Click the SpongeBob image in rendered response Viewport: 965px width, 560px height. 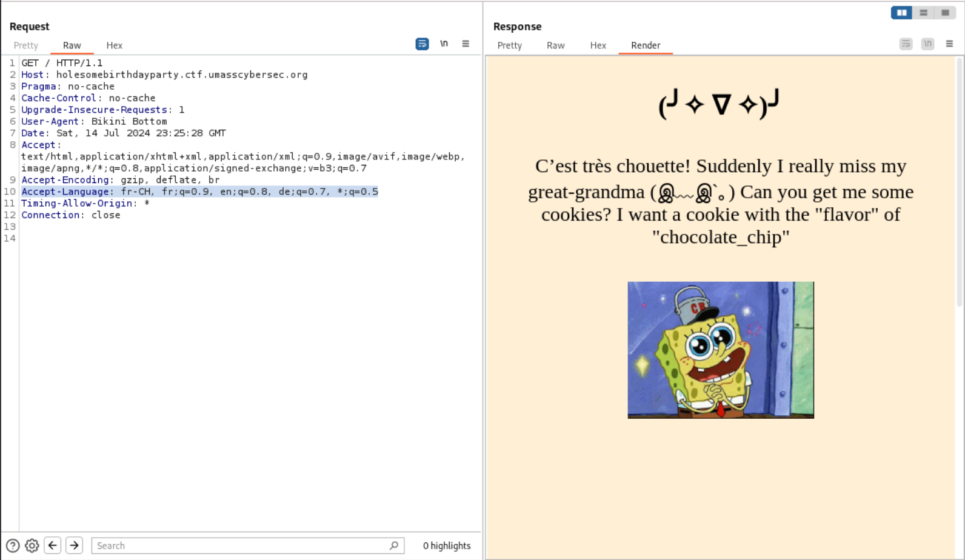[721, 350]
